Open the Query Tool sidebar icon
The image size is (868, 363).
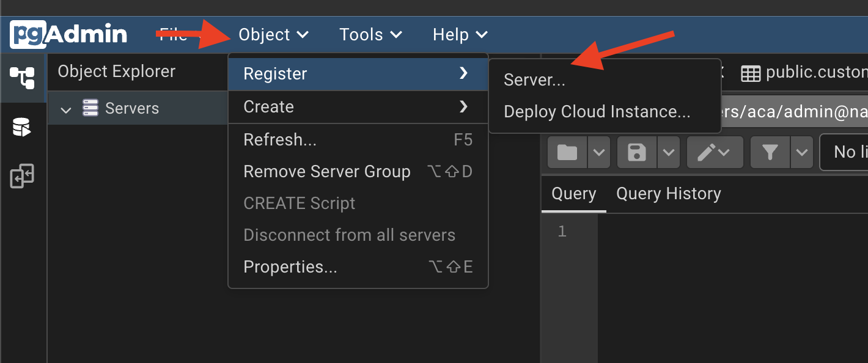pos(22,128)
